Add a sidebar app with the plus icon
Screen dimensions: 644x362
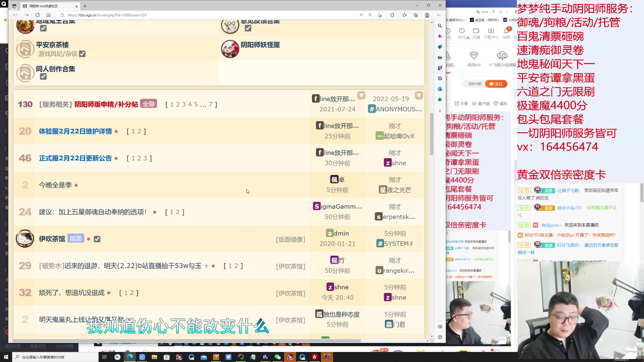(440, 111)
